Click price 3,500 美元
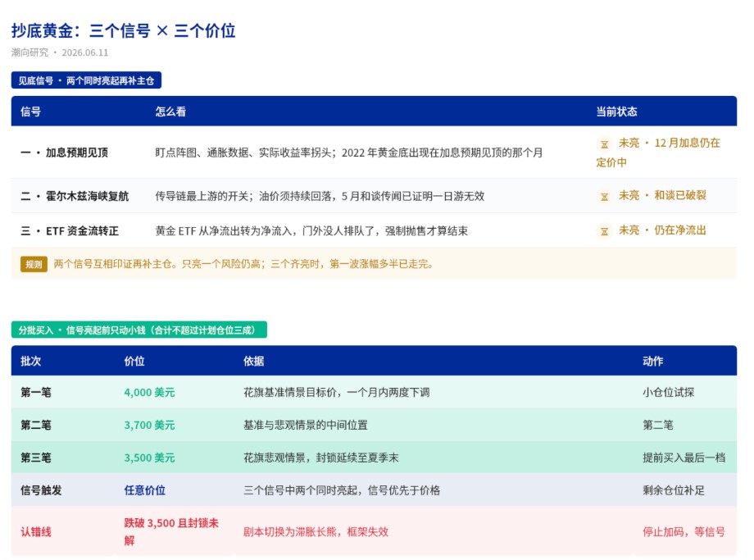Image resolution: width=754 pixels, height=560 pixels. (149, 458)
